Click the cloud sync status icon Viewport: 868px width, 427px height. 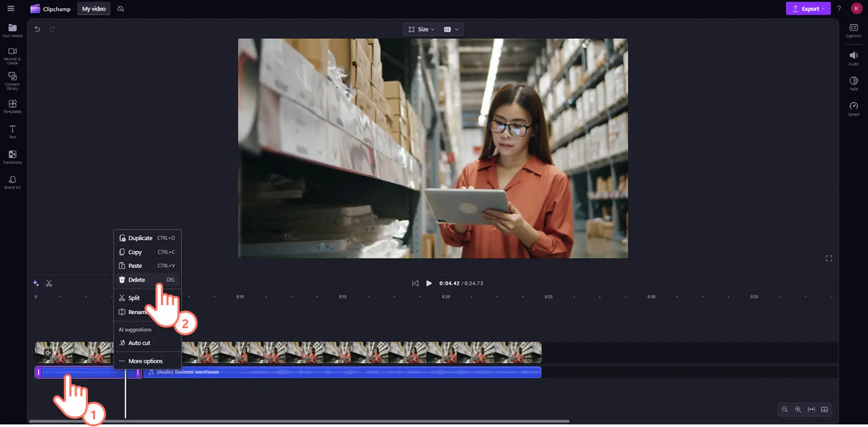pyautogui.click(x=120, y=9)
